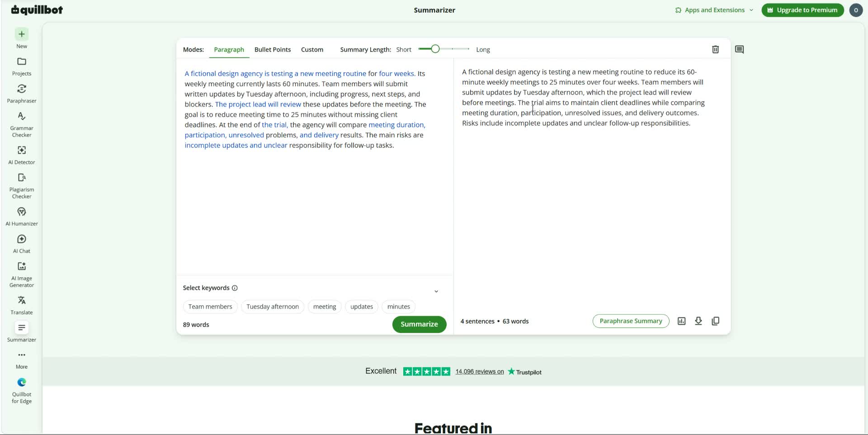This screenshot has width=868, height=435.
Task: Open the AI Chat tool
Action: (21, 244)
